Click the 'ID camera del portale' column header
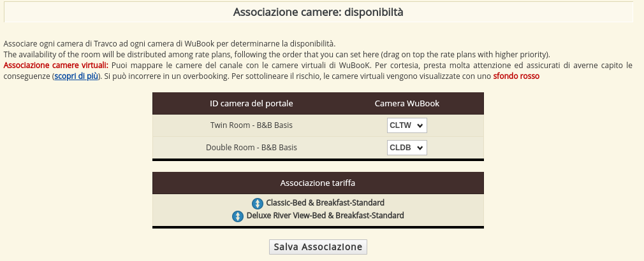The width and height of the screenshot is (644, 261). click(251, 104)
